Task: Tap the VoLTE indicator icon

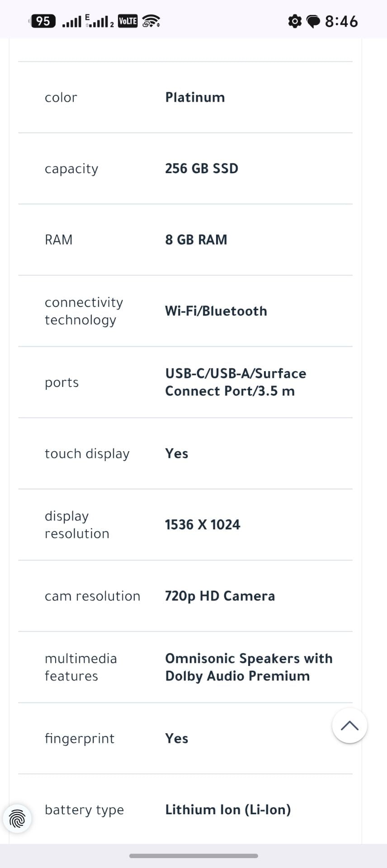Action: [x=127, y=21]
